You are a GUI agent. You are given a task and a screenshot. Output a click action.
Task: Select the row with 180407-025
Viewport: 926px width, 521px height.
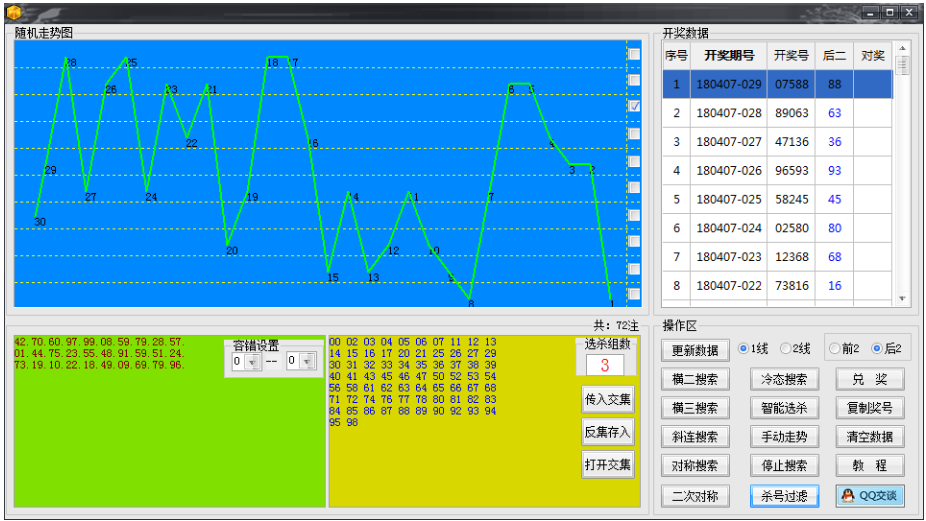(x=777, y=200)
